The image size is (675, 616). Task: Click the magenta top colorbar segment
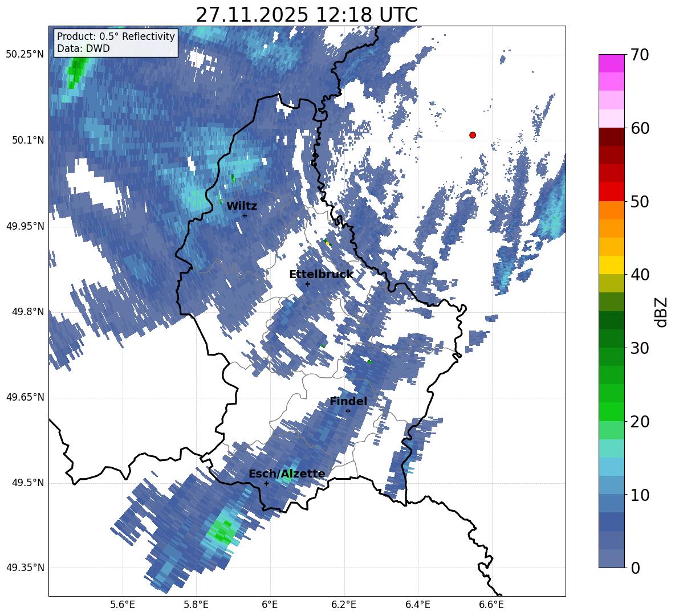611,63
